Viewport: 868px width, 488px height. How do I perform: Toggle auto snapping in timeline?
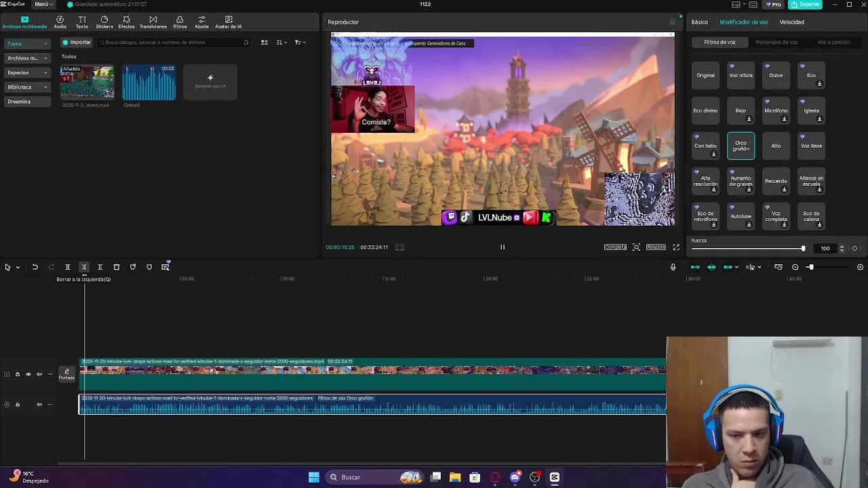coord(711,267)
